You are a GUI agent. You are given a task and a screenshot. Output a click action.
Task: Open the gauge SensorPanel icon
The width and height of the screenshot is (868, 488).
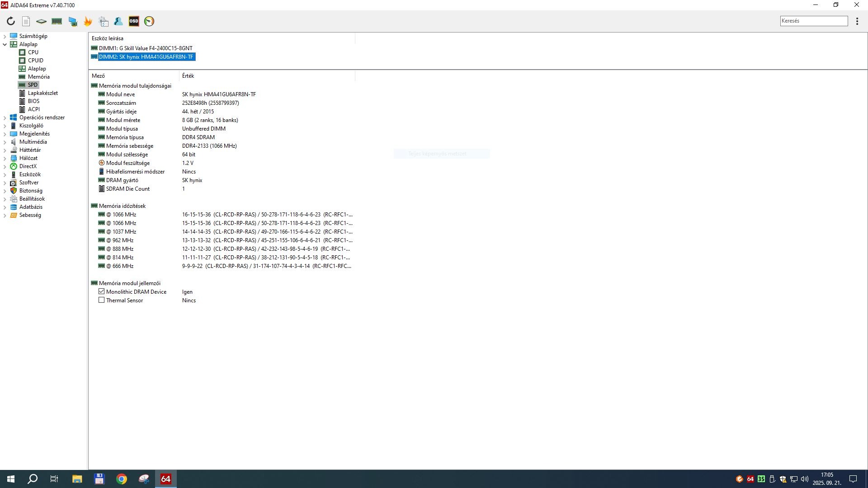[x=149, y=21]
